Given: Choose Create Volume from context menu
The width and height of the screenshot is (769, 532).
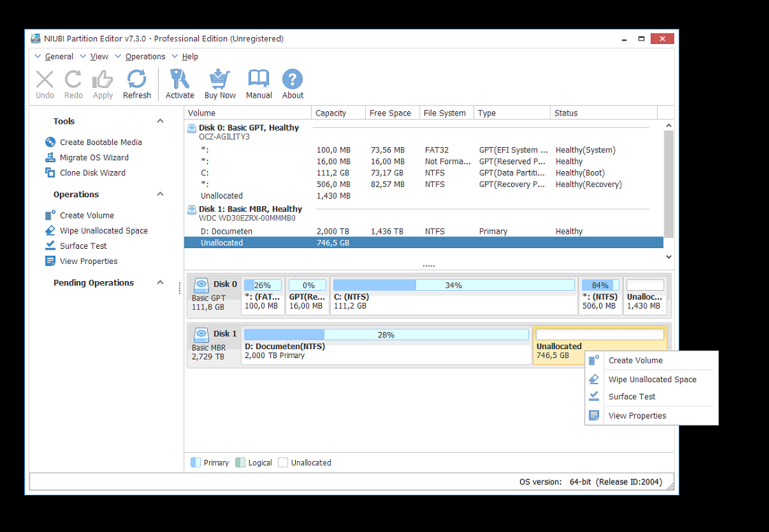Looking at the screenshot, I should [636, 360].
